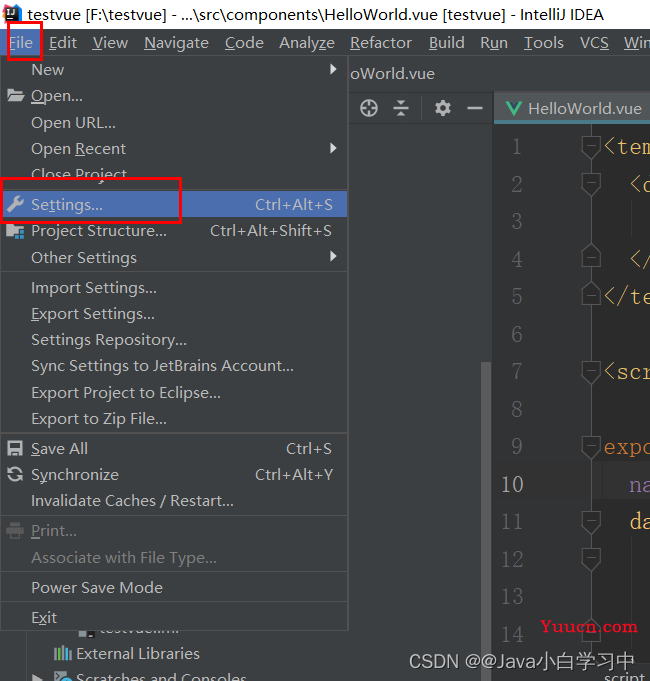Click the Project Structure icon

[15, 231]
